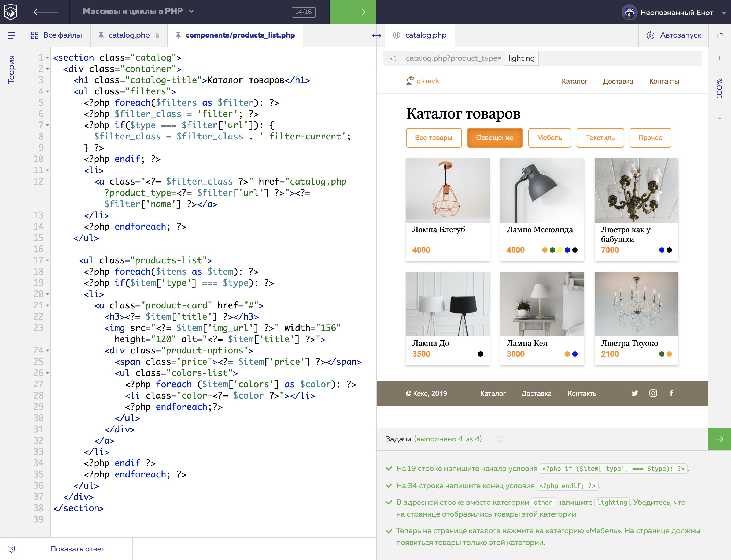731x560 pixels.
Task: Collapse code fold on line 17
Action: [47, 260]
